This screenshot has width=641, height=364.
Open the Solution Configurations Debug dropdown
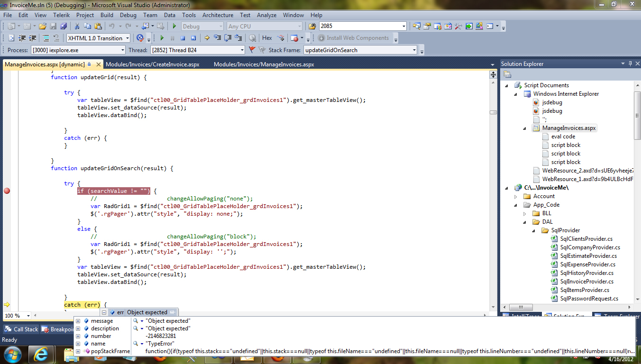tap(202, 27)
